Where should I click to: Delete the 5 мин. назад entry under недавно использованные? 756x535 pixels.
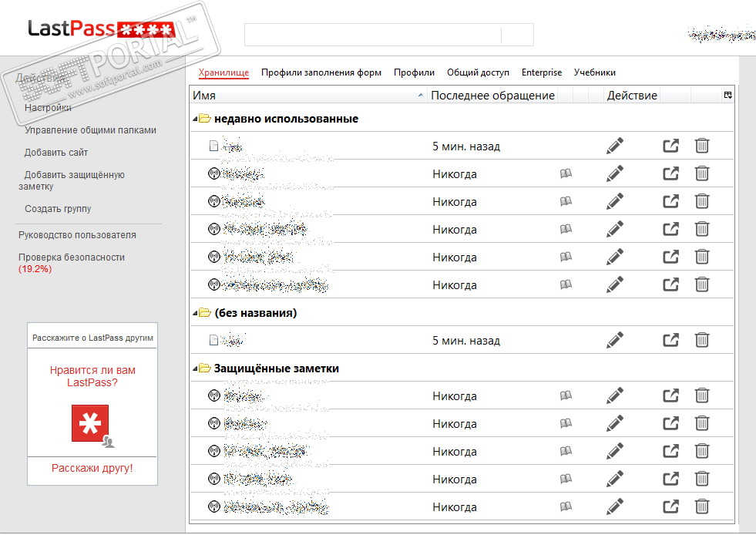coord(702,146)
